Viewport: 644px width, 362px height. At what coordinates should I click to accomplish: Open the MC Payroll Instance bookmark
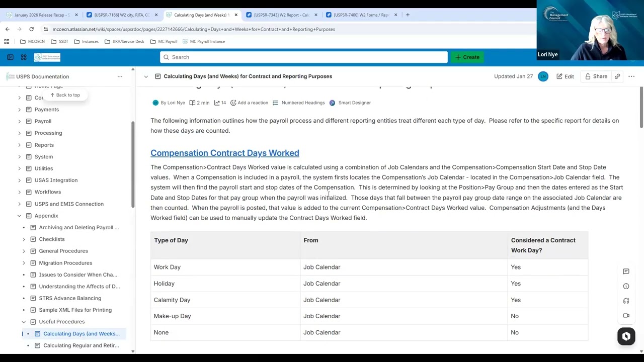[x=204, y=42]
